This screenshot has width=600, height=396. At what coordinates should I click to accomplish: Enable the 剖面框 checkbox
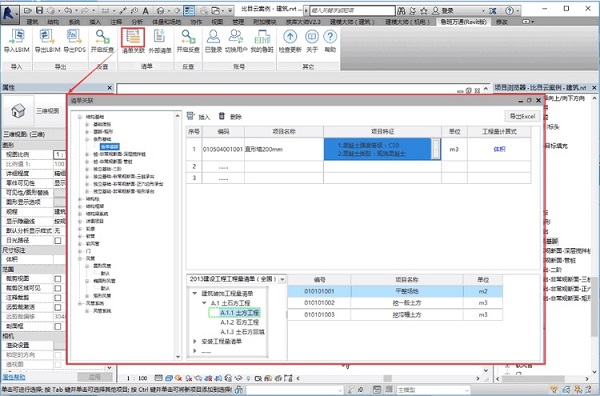point(58,327)
